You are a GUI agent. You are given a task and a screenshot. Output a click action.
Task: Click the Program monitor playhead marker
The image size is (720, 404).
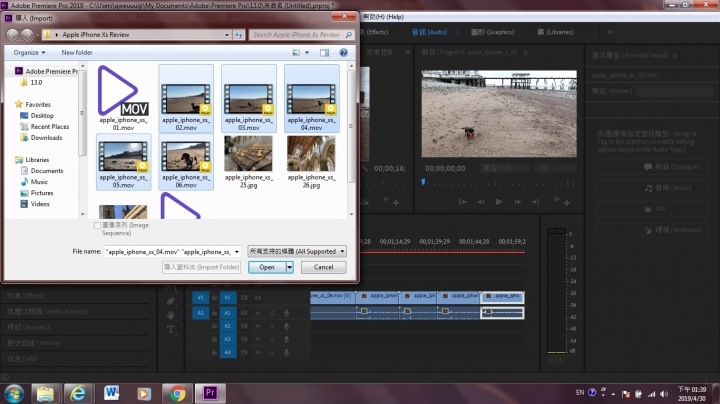423,182
